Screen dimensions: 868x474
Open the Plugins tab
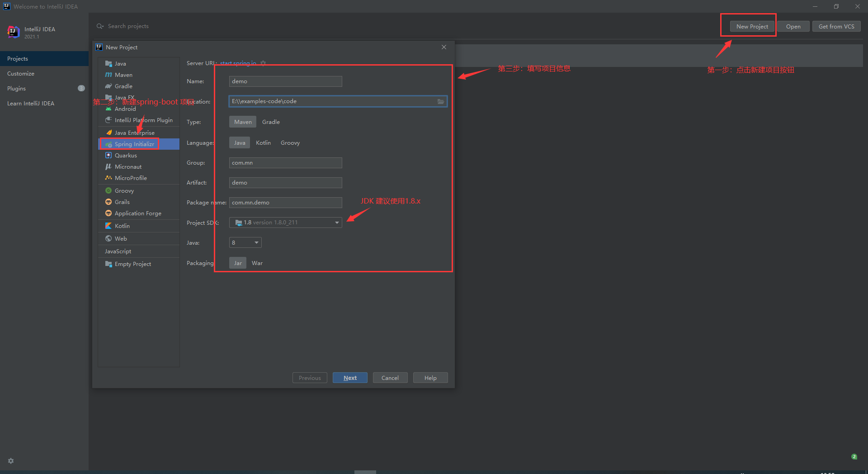44,89
